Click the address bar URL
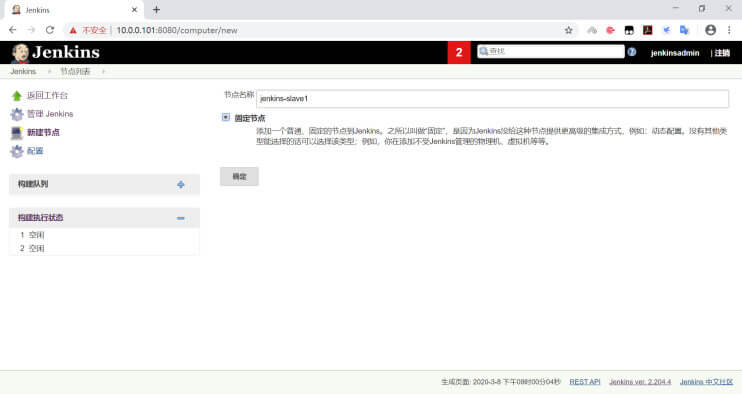The height and width of the screenshot is (394, 742). (177, 30)
